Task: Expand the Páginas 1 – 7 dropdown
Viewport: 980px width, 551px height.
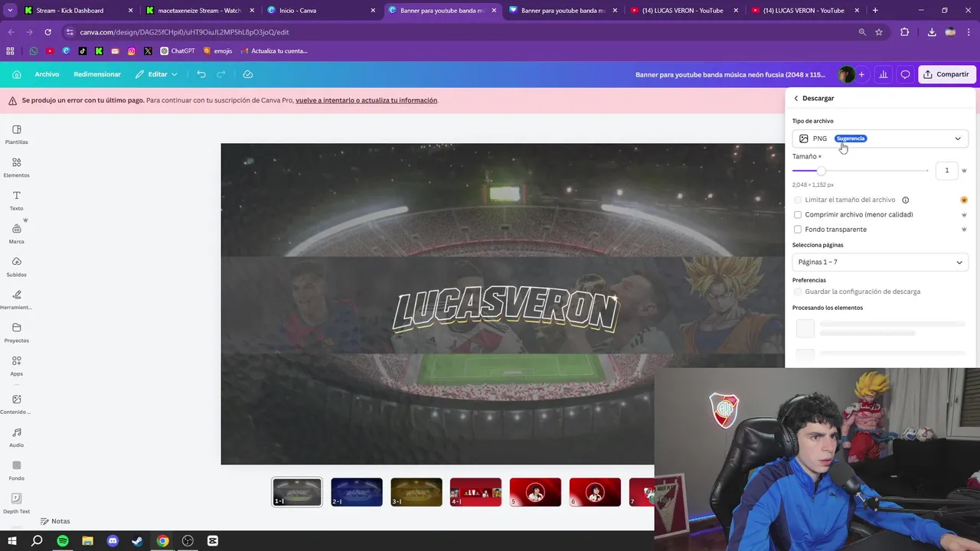Action: tap(880, 262)
